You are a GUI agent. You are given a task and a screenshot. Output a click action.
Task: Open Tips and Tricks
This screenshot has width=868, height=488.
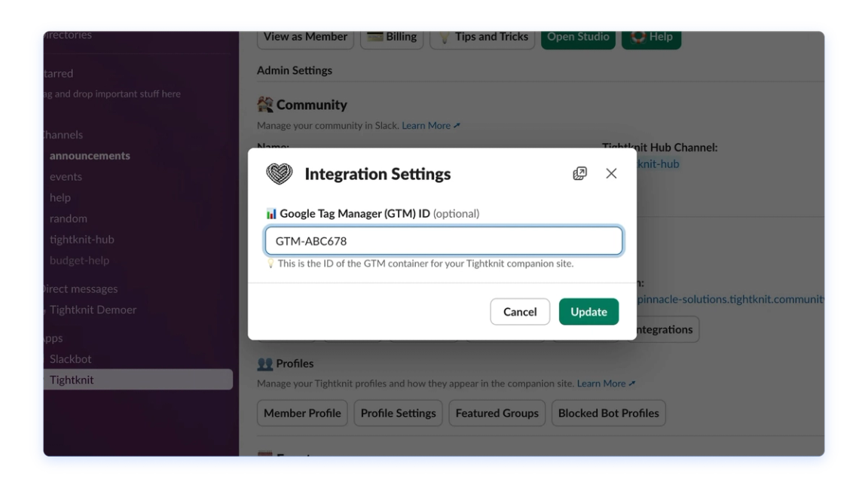(x=482, y=37)
